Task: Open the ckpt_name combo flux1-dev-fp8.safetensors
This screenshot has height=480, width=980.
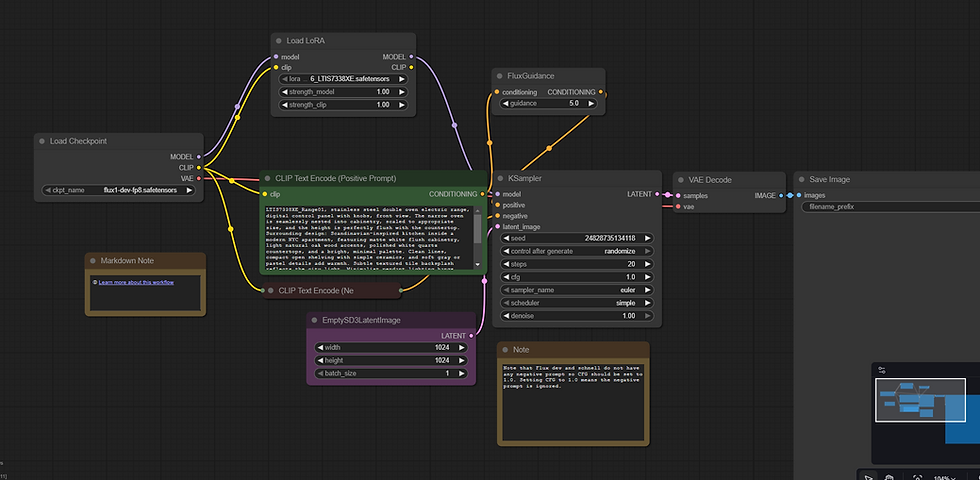Action: pos(118,190)
